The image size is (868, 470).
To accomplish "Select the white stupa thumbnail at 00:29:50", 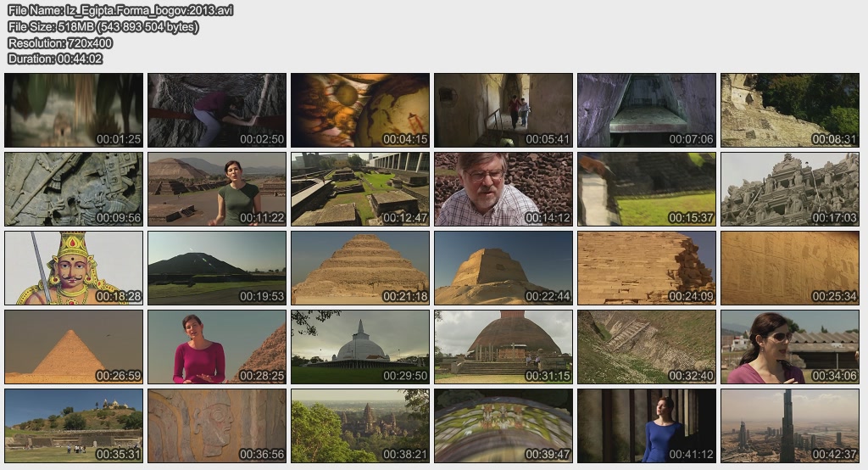I will 360,347.
